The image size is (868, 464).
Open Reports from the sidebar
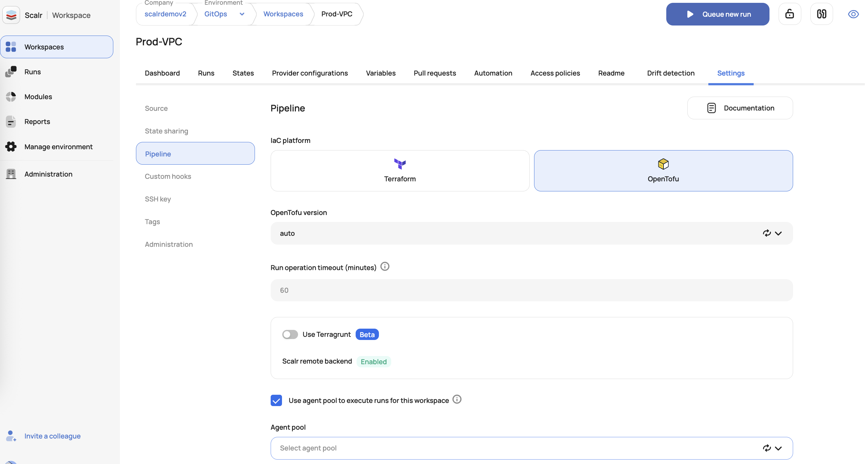(x=37, y=121)
